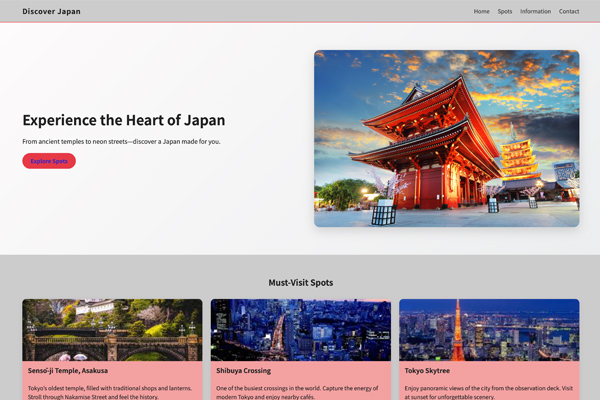This screenshot has height=400, width=600.
Task: Click the 'From ancient temples to neon streets' tagline
Action: pyautogui.click(x=121, y=142)
